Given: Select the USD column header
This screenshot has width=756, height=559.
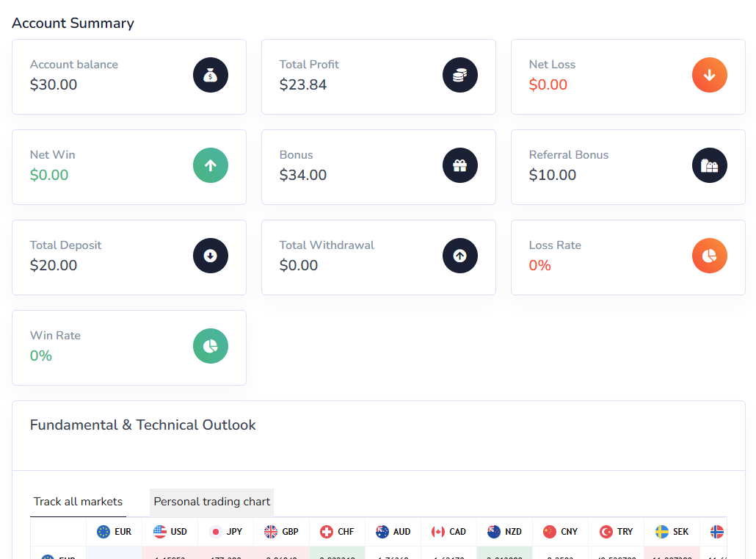Looking at the screenshot, I should (x=170, y=532).
